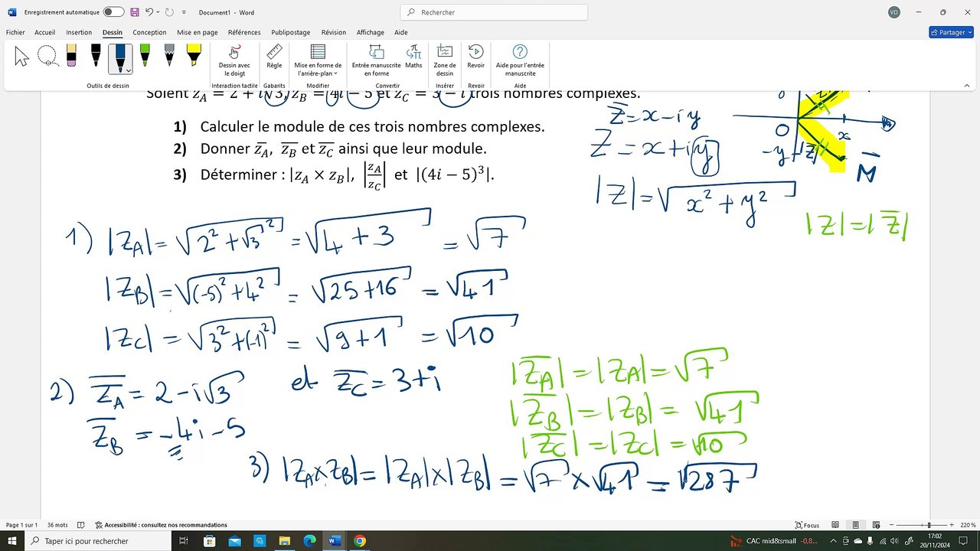
Task: Click Entrée manuscrite en forme
Action: pos(376,60)
